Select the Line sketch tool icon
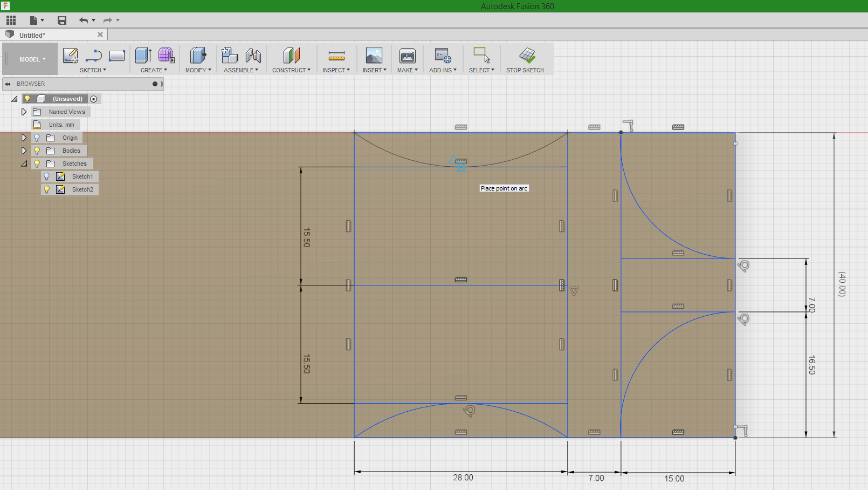Screen dimensions: 868x490 94,56
